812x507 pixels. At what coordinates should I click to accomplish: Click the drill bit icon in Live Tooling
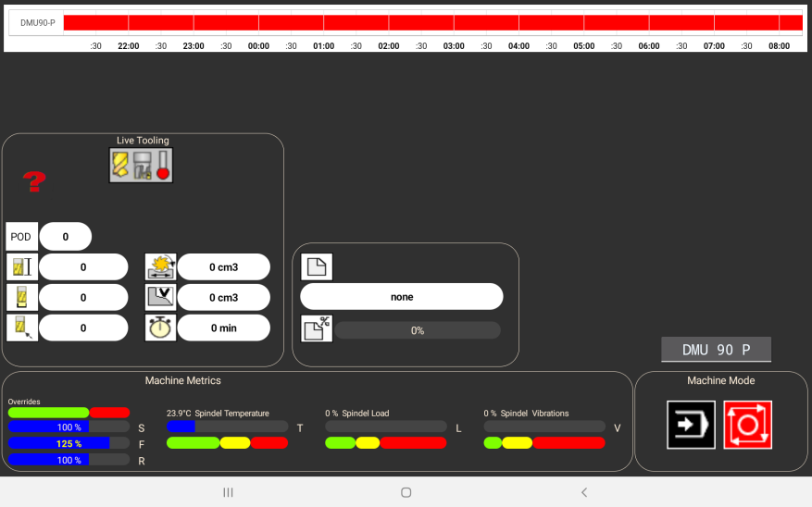tap(119, 165)
